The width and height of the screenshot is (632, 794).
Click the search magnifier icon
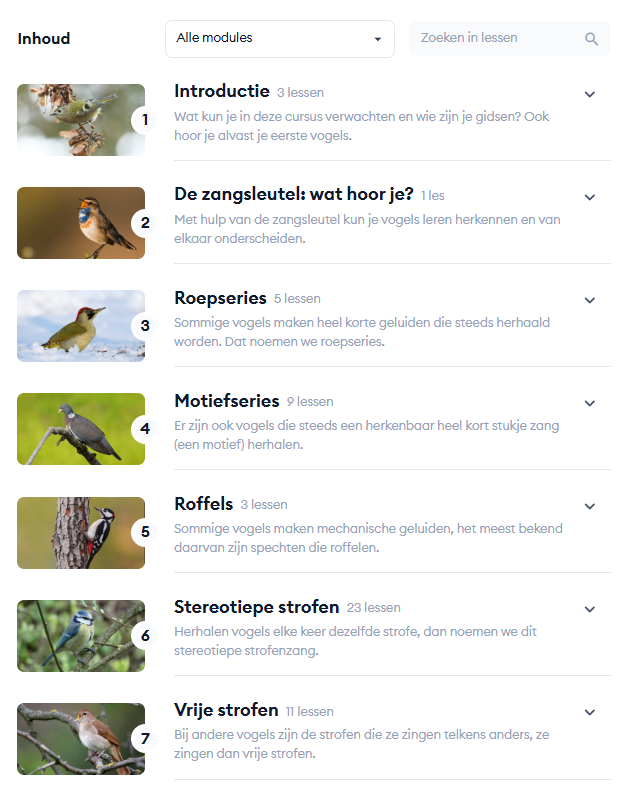[x=592, y=39]
